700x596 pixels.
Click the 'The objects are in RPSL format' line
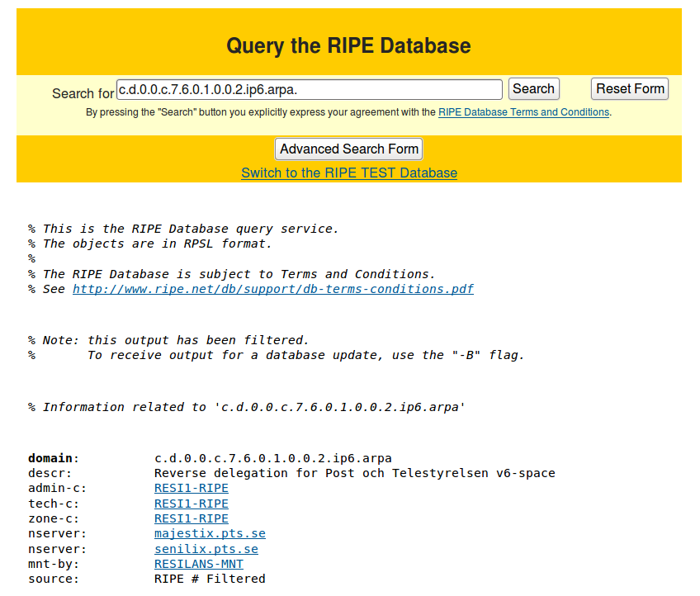149,244
